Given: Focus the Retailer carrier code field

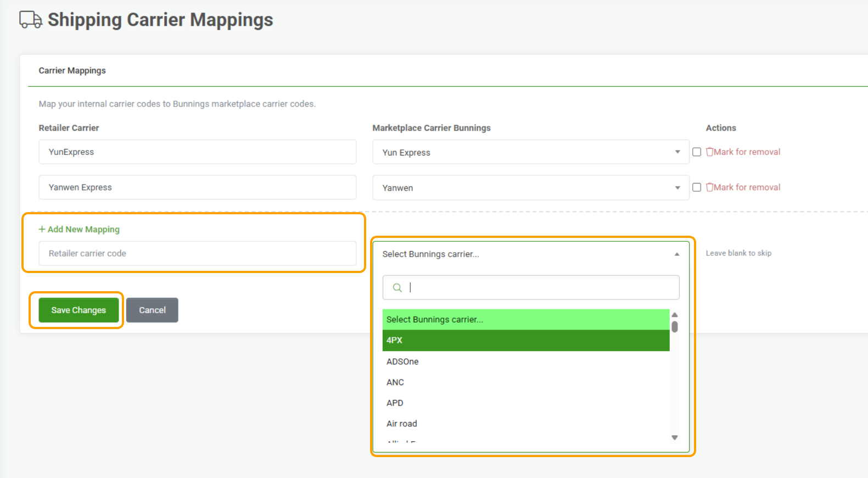Looking at the screenshot, I should (198, 253).
